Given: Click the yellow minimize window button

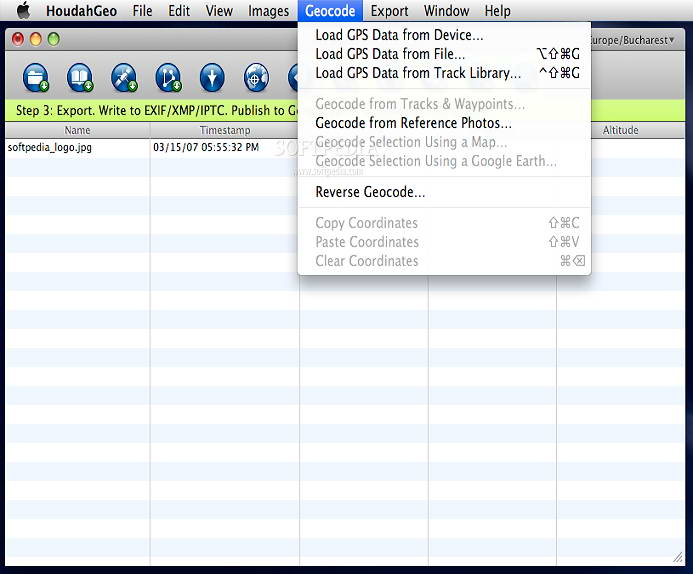Looking at the screenshot, I should click(35, 39).
